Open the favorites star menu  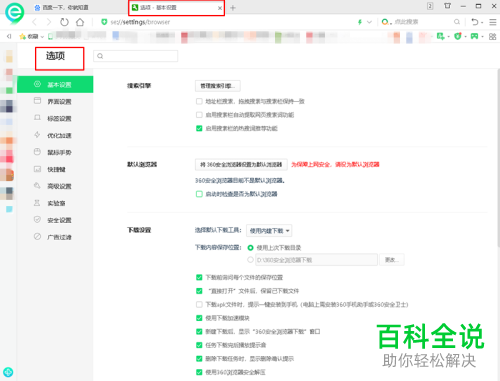coord(32,36)
